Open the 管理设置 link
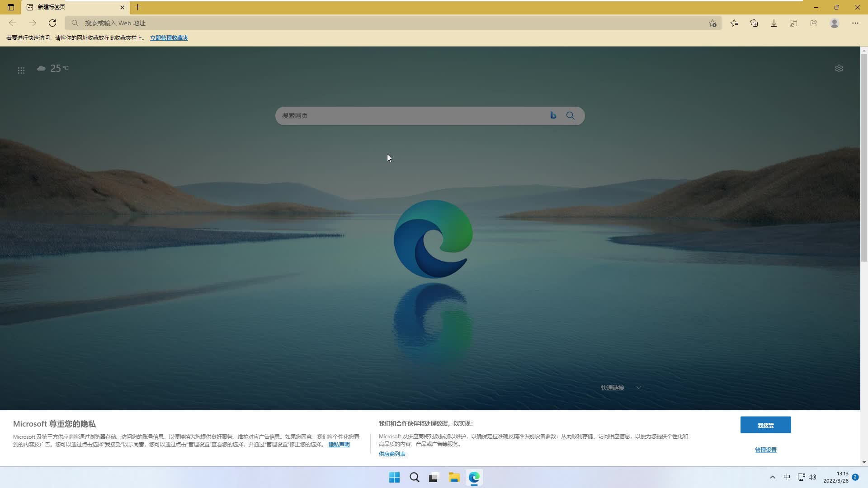This screenshot has width=868, height=488. pos(766,450)
